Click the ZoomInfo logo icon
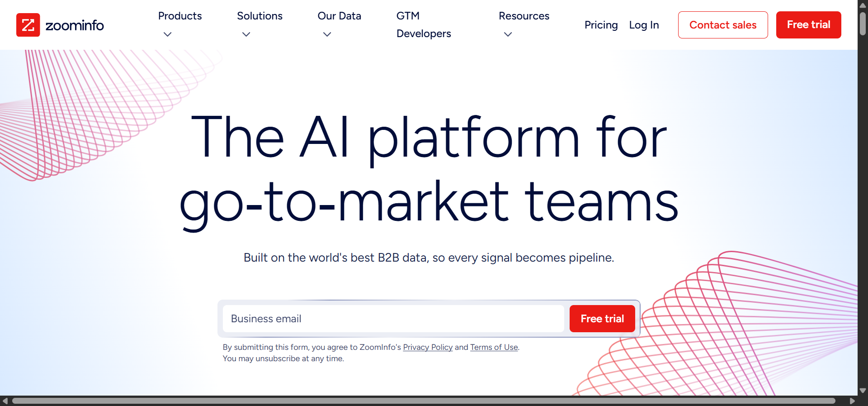The width and height of the screenshot is (868, 406). (28, 25)
